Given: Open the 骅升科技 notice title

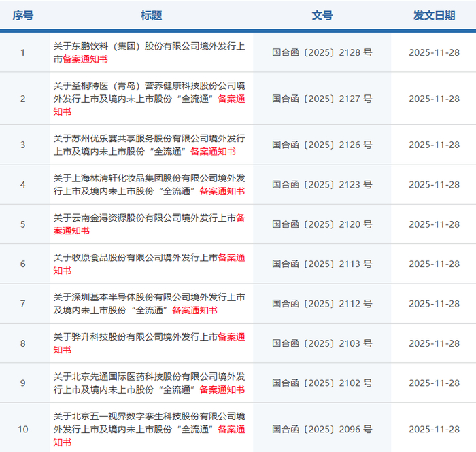Looking at the screenshot, I should (x=149, y=343).
